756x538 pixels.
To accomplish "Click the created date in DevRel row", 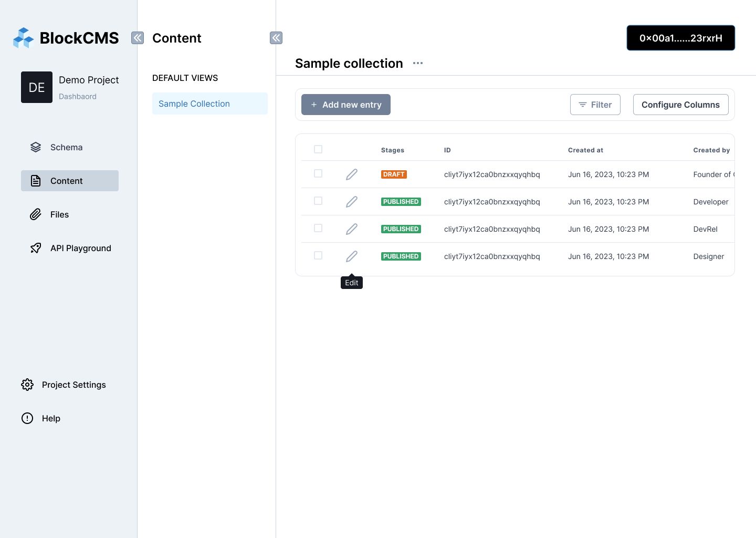I will [608, 229].
